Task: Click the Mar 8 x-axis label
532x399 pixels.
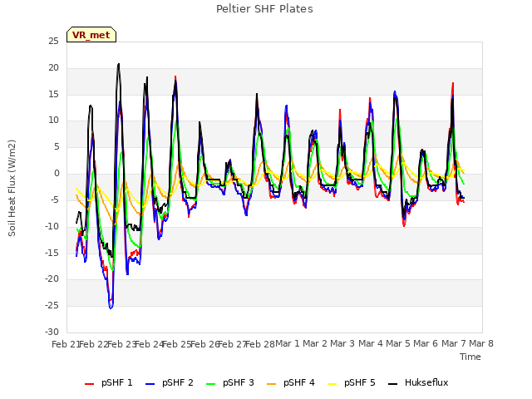Action: pos(481,343)
